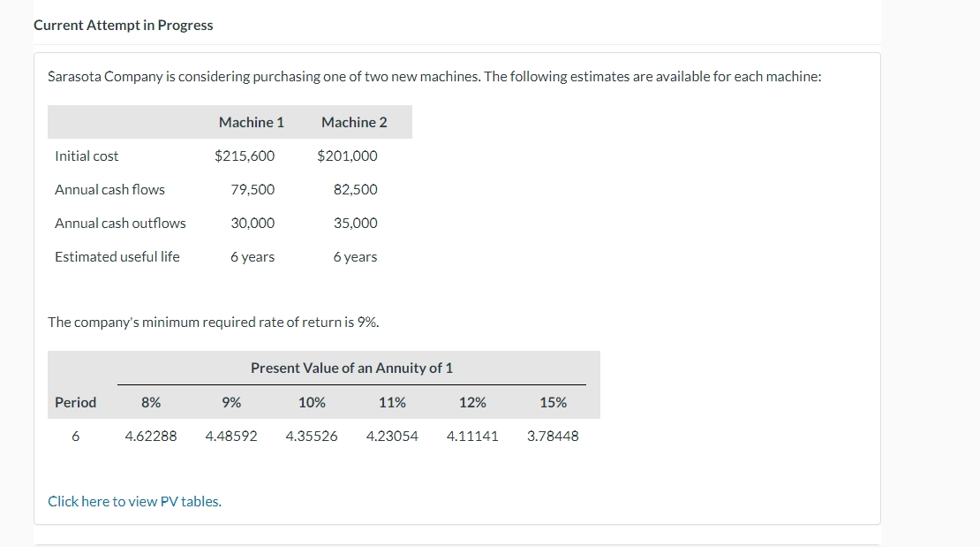Select the 30,000 outflow value

click(253, 224)
